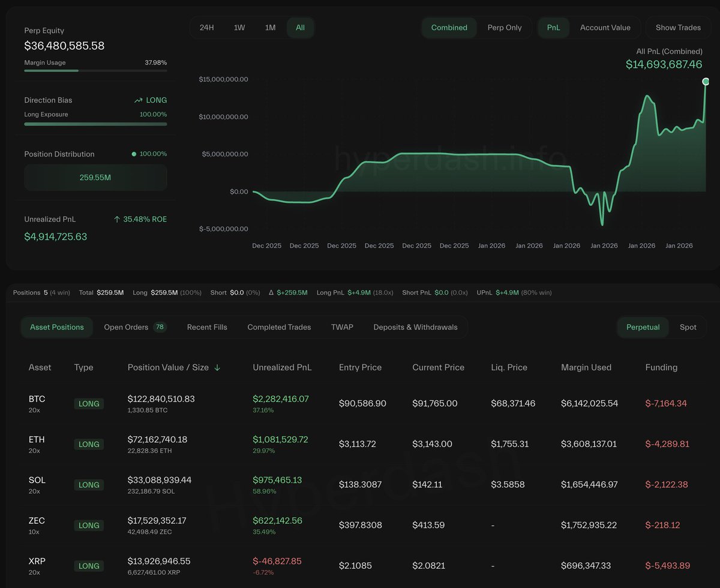Toggle the chart to Account Value
The image size is (720, 588).
[x=605, y=28]
